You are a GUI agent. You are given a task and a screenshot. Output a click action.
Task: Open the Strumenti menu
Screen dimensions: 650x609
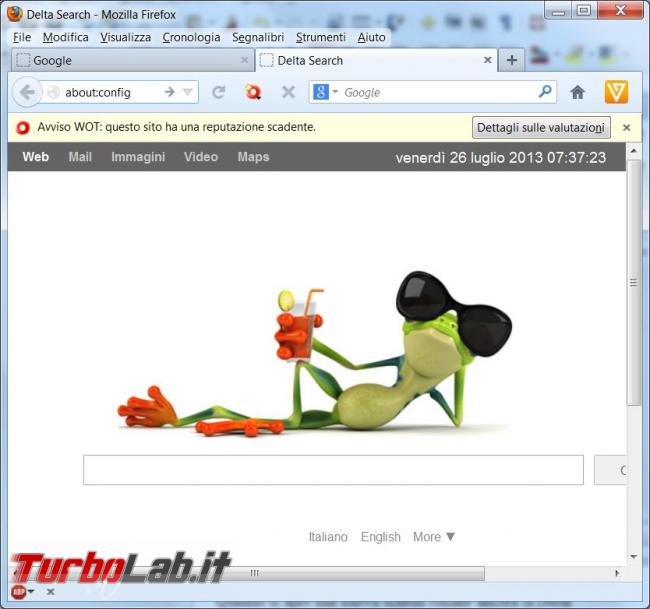click(320, 37)
